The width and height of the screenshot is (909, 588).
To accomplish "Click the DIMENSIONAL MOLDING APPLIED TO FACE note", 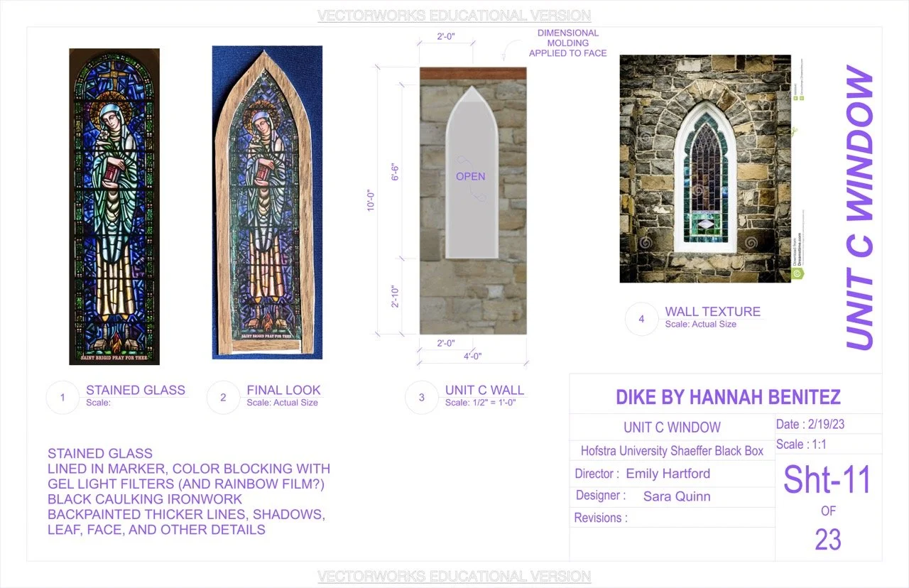I will click(x=567, y=43).
